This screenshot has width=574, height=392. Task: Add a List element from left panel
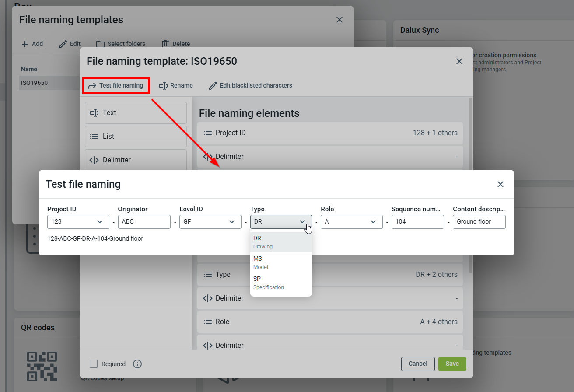coord(136,136)
